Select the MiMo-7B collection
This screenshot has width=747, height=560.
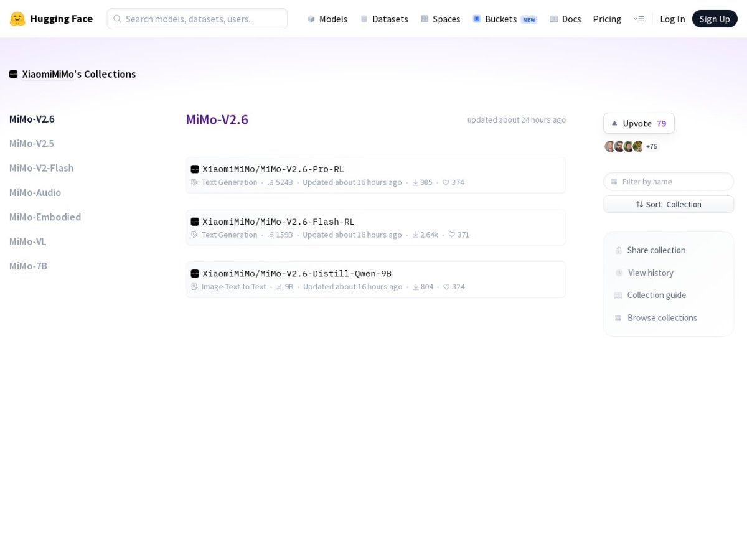pyautogui.click(x=28, y=266)
